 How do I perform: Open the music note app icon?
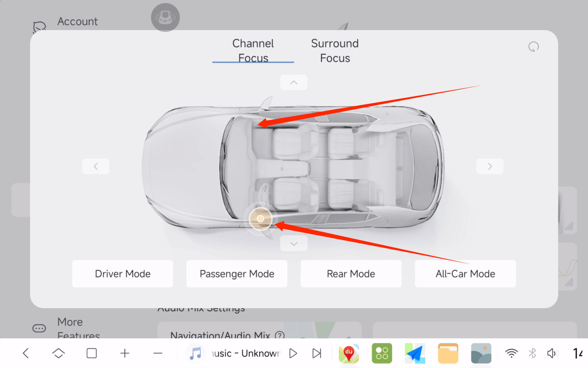[195, 353]
